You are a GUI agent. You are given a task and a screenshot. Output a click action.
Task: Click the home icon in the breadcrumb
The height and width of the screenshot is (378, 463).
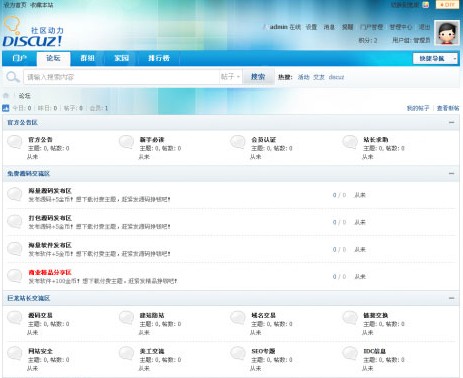pyautogui.click(x=6, y=96)
